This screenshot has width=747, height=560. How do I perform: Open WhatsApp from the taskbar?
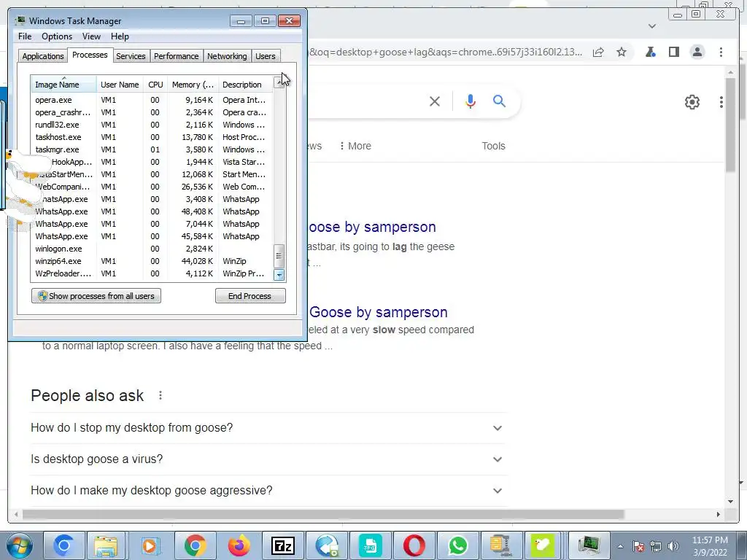[458, 545]
